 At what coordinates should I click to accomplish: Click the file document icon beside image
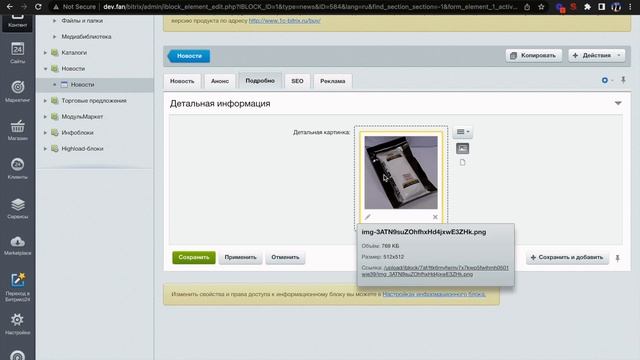[x=462, y=162]
